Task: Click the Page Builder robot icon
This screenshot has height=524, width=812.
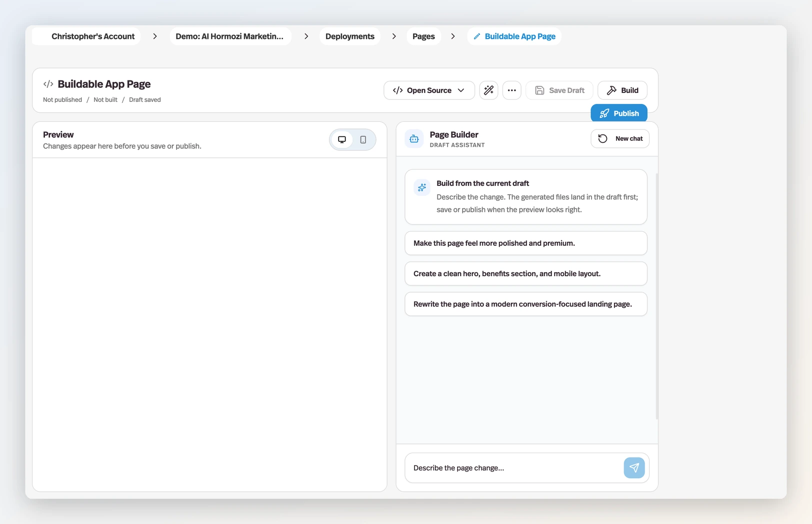Action: [414, 139]
